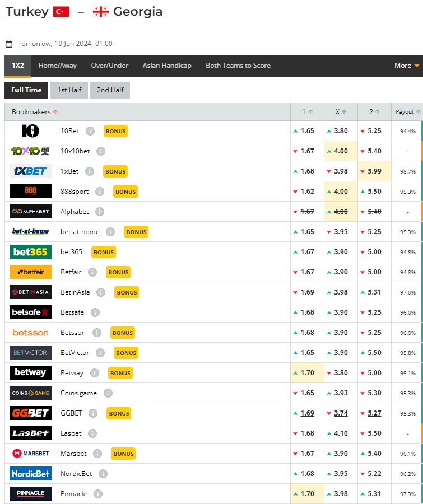423x504 pixels.
Task: Show info icon for 10Bet
Action: click(x=90, y=131)
